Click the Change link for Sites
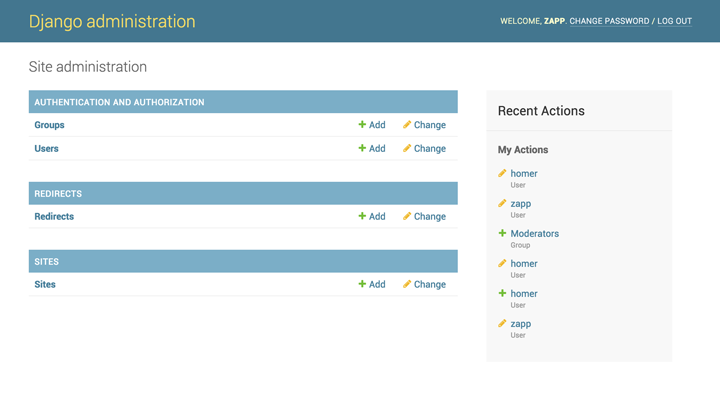720x414 pixels. (x=430, y=284)
